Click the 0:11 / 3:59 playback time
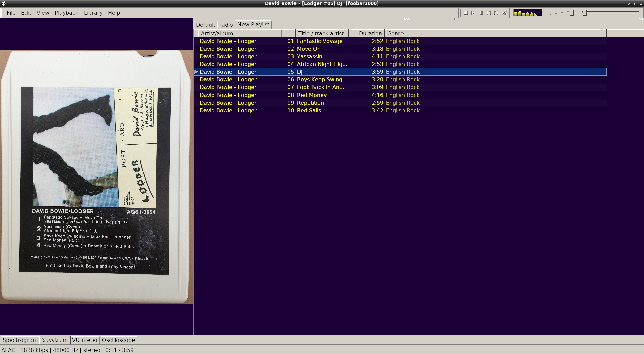 [119, 350]
